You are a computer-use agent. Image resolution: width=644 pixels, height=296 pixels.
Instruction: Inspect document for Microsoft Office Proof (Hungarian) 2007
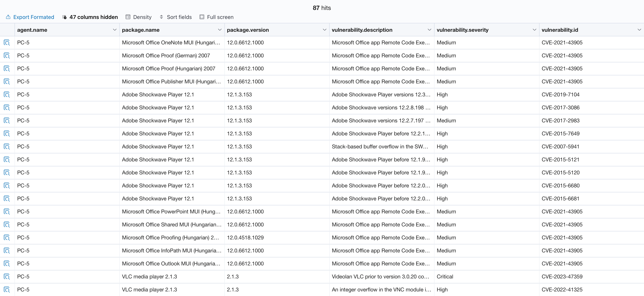7,69
